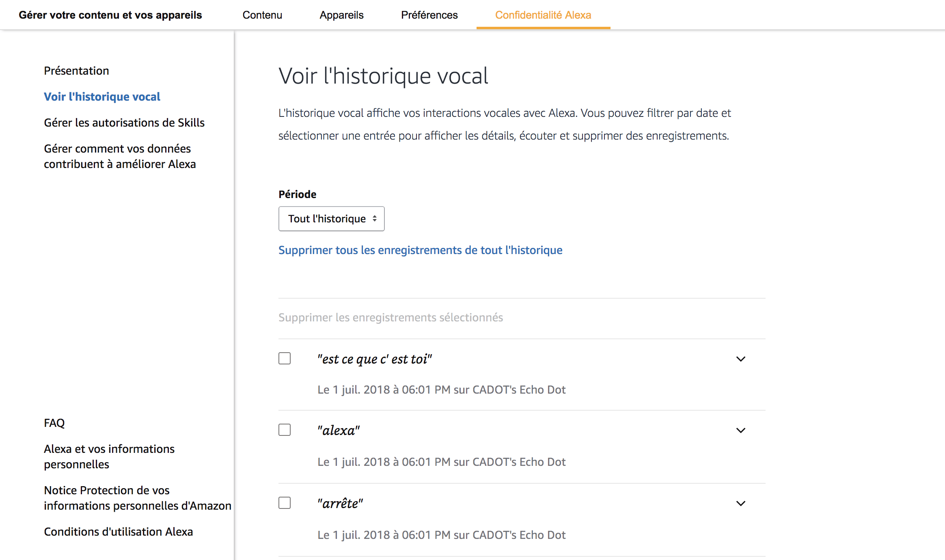Viewport: 945px width, 560px height.
Task: Open Alexa et vos informations personnelles
Action: pyautogui.click(x=109, y=457)
